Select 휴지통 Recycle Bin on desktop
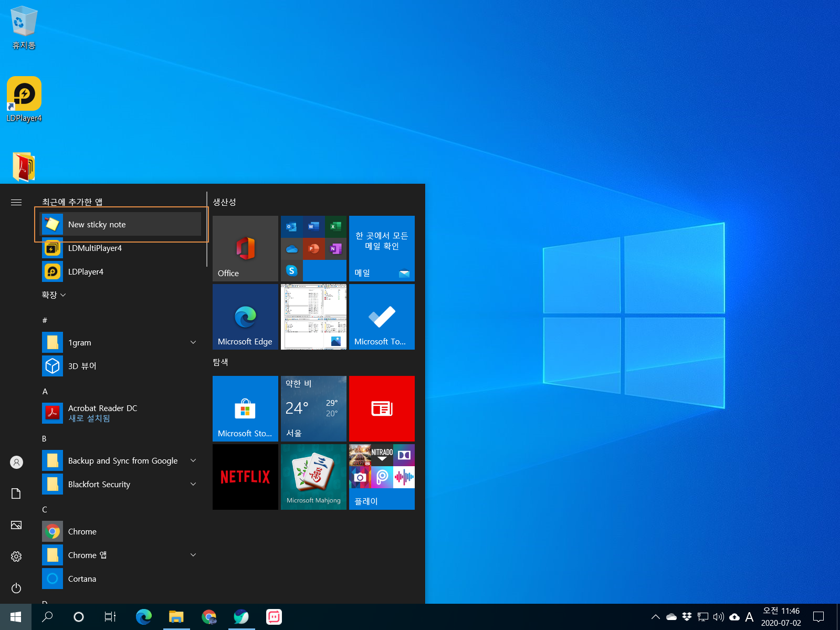840x630 pixels. [24, 27]
